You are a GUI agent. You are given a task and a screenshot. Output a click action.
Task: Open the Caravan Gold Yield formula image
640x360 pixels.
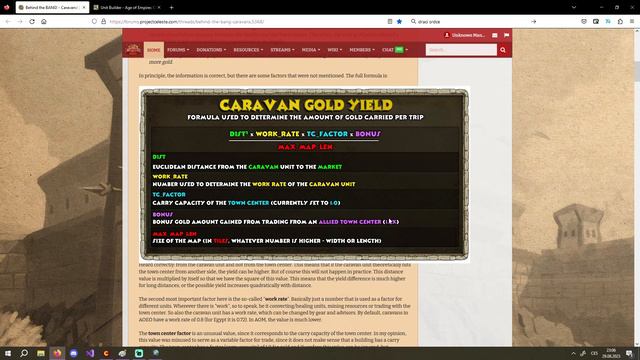click(304, 174)
